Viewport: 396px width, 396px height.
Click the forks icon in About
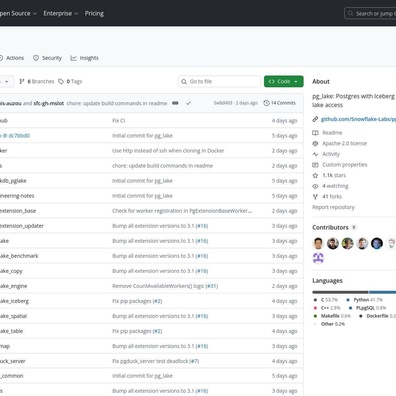pos(315,197)
